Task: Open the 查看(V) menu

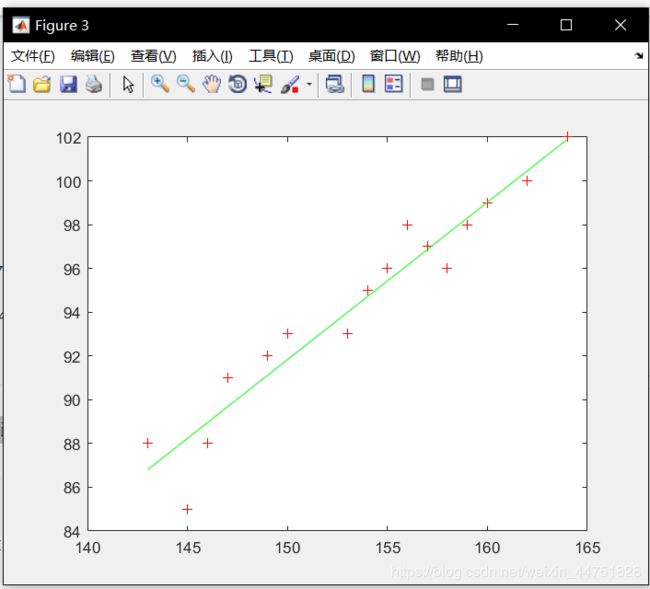Action: click(153, 56)
